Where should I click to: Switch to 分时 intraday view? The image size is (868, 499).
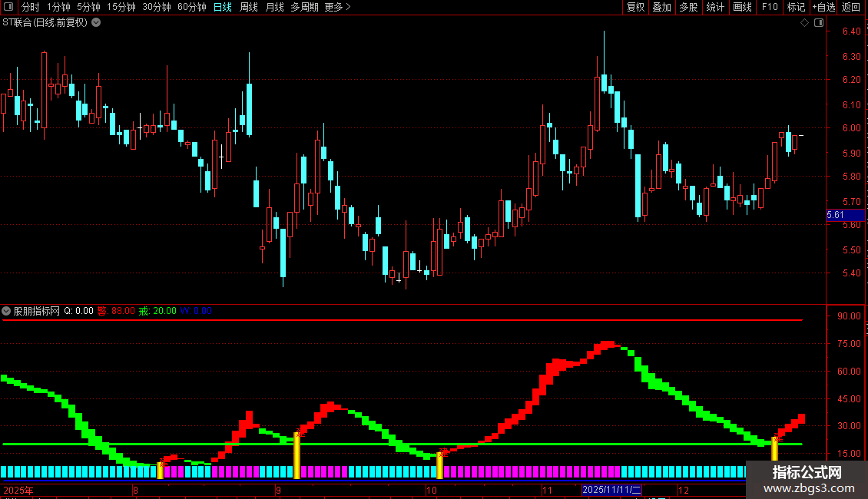click(x=31, y=7)
